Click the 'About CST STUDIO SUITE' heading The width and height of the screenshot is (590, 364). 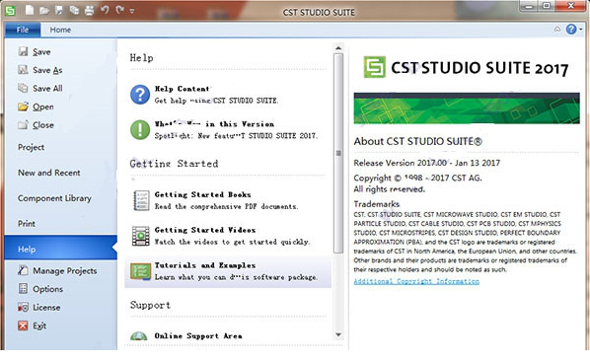[x=417, y=141]
